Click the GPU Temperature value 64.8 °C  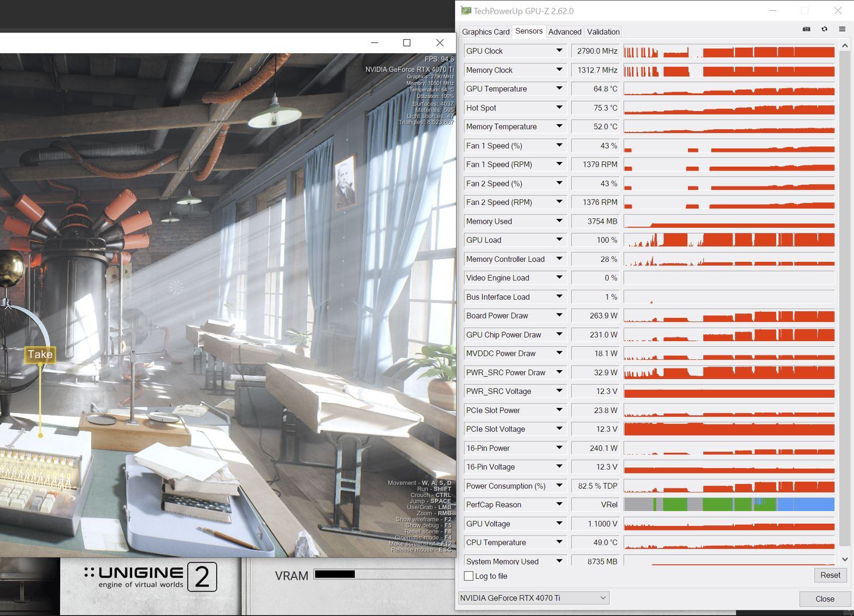(x=595, y=89)
